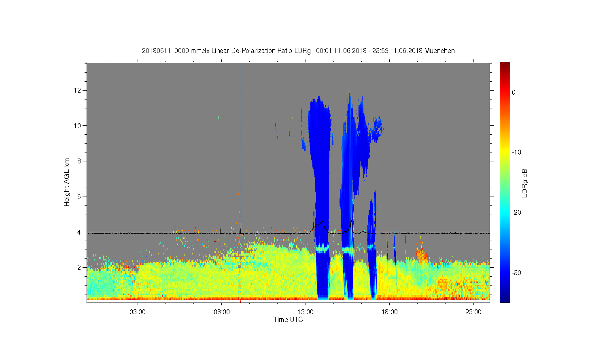Image resolution: width=607 pixels, height=364 pixels.
Task: Click the 03:00 time tick label
Action: coord(138,312)
